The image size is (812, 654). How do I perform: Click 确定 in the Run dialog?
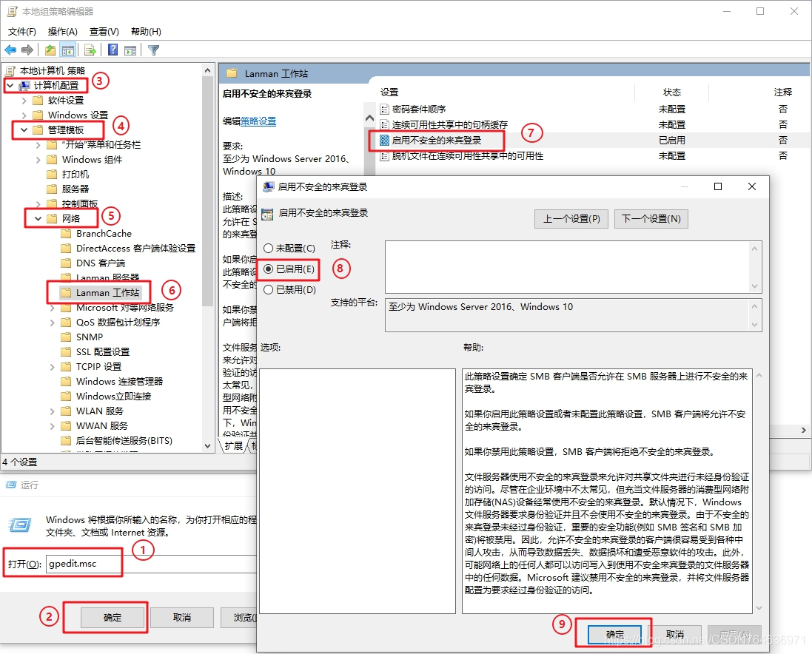113,617
